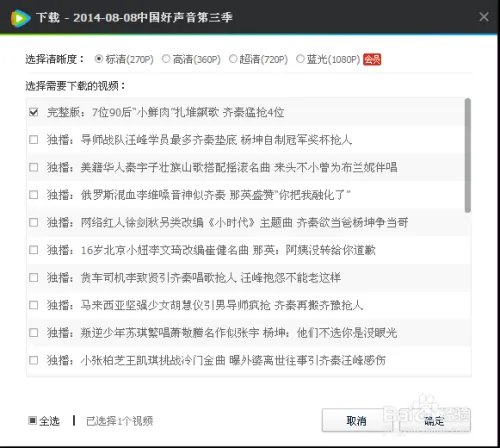Check video 导师战队汪峰学员最多
Image resolution: width=500 pixels, height=448 pixels.
pyautogui.click(x=33, y=140)
